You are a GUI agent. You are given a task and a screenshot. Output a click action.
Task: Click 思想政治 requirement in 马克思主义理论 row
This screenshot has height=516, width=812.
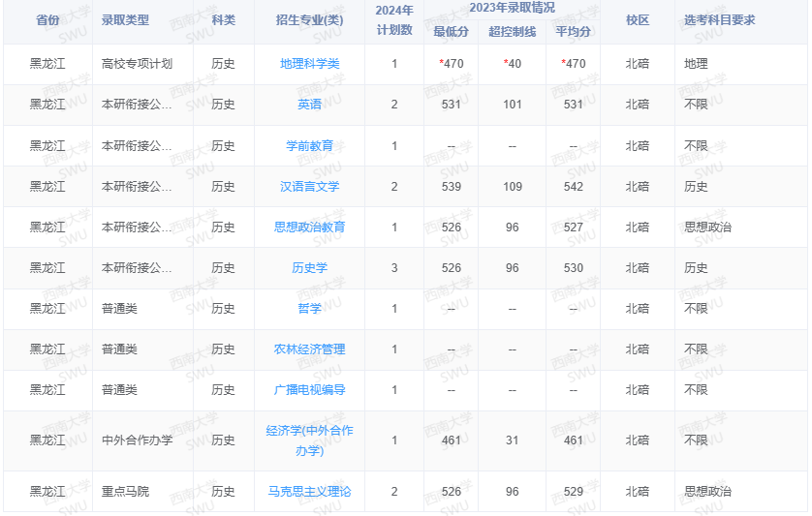point(708,492)
